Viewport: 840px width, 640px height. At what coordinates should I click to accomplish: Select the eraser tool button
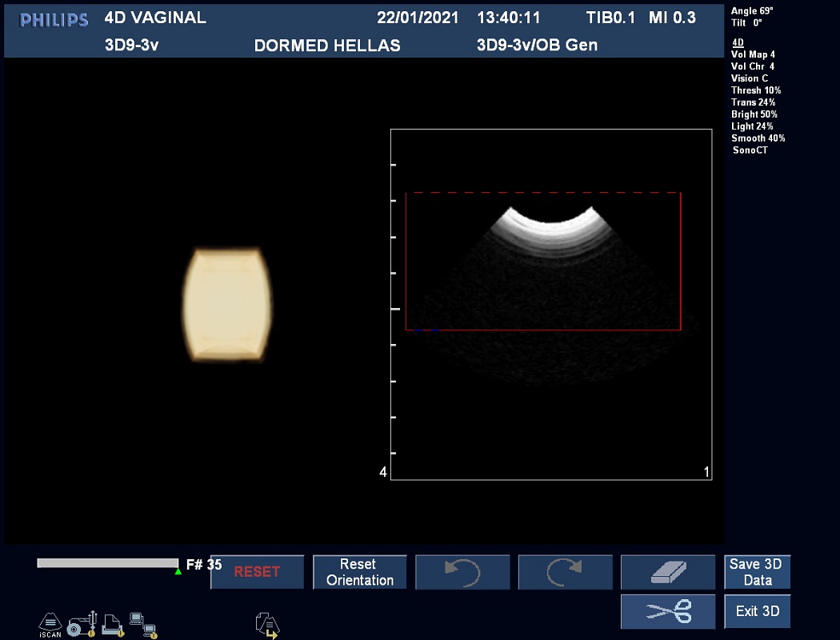[x=667, y=572]
